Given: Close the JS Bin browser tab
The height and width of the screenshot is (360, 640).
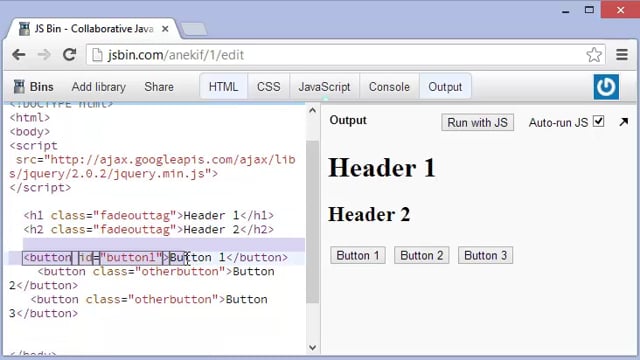Looking at the screenshot, I should (165, 29).
